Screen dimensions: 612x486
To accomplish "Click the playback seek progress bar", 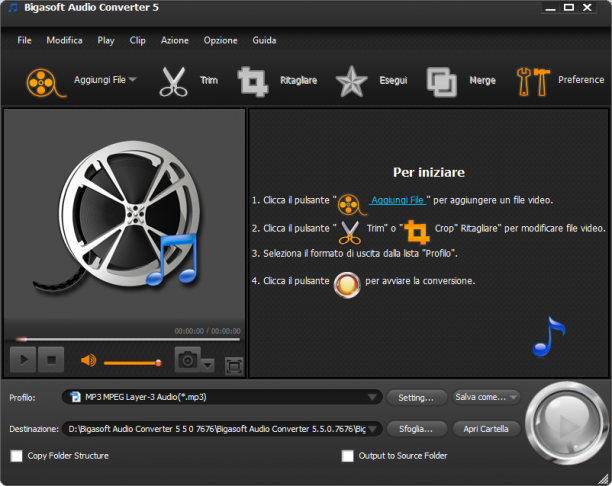I will 128,339.
